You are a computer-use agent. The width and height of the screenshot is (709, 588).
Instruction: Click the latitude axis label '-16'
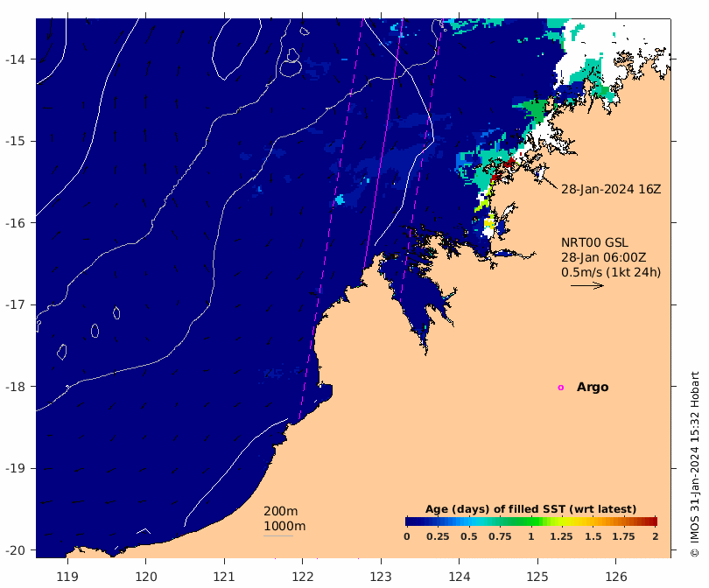(x=15, y=223)
